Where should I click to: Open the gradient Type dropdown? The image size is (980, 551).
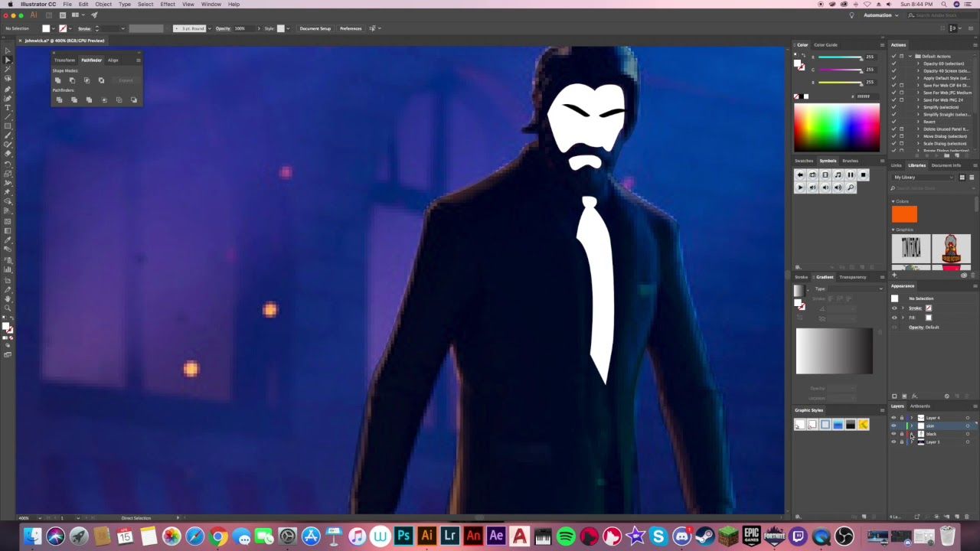(855, 289)
